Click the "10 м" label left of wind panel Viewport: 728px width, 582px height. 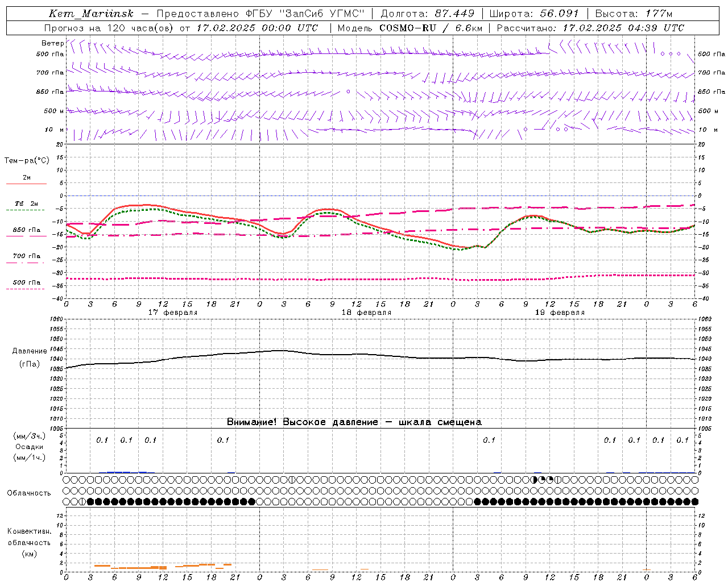[55, 130]
